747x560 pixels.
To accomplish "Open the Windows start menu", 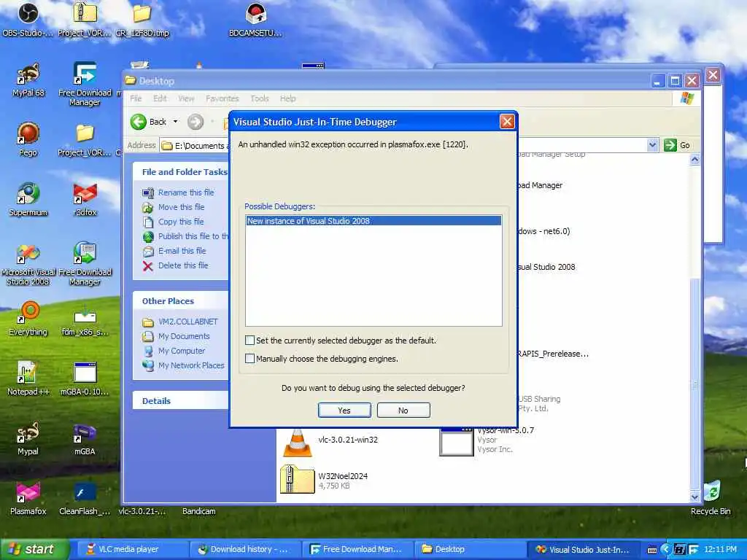I will pos(34,549).
